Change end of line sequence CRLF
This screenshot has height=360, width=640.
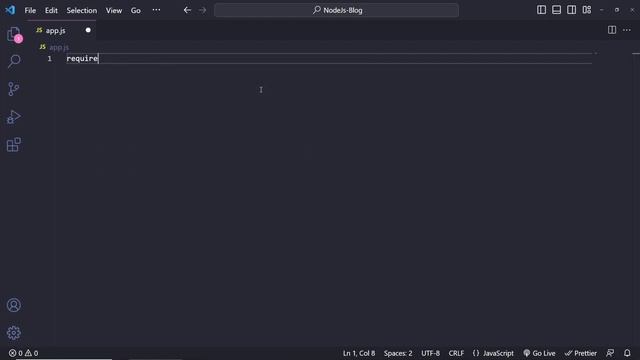click(456, 353)
